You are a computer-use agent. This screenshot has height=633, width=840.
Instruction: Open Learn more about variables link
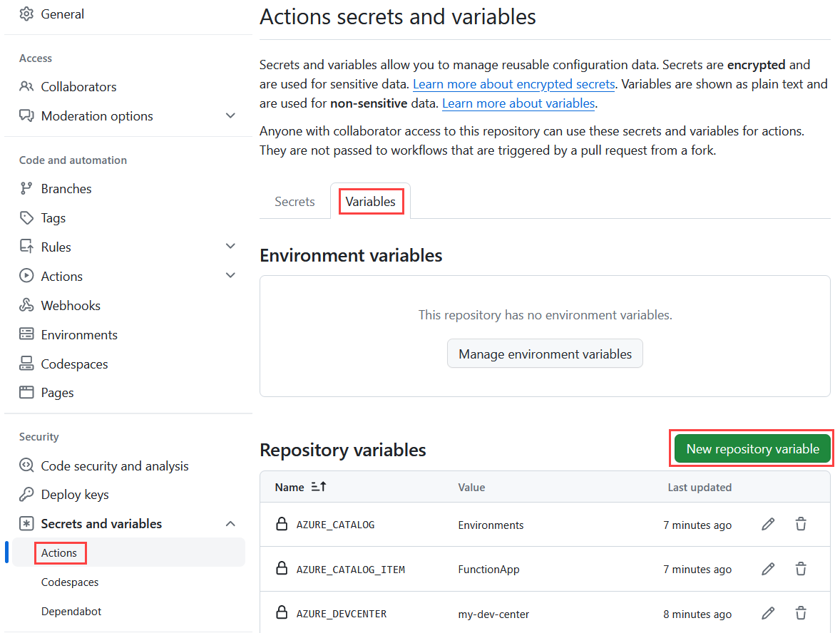pyautogui.click(x=518, y=103)
